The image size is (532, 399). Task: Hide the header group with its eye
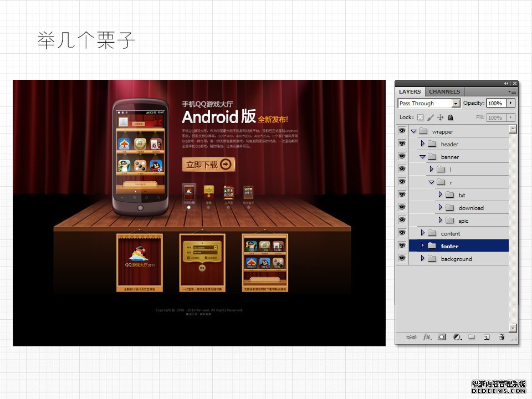click(x=402, y=144)
